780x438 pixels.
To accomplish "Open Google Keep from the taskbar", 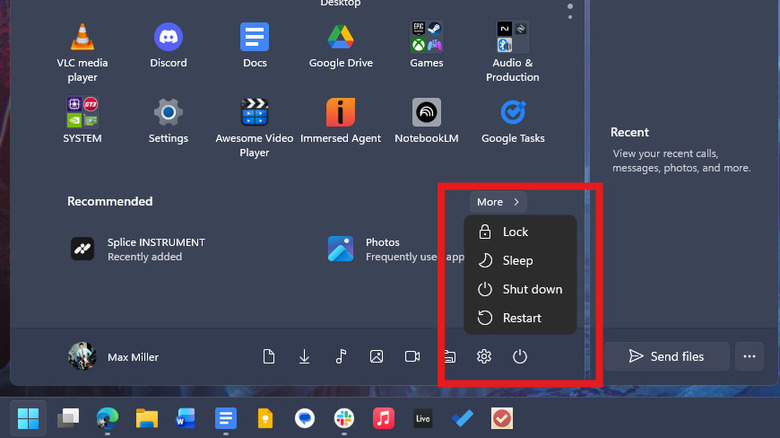I will tap(265, 418).
